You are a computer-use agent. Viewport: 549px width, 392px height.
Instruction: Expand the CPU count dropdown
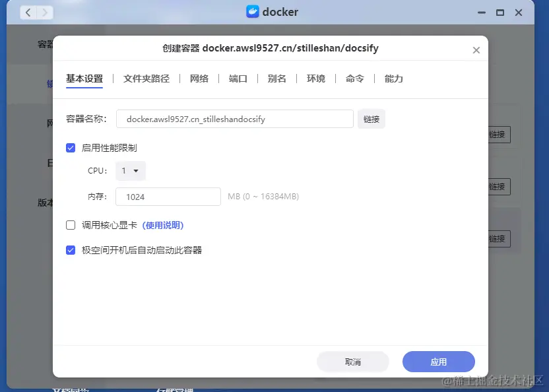tap(131, 171)
